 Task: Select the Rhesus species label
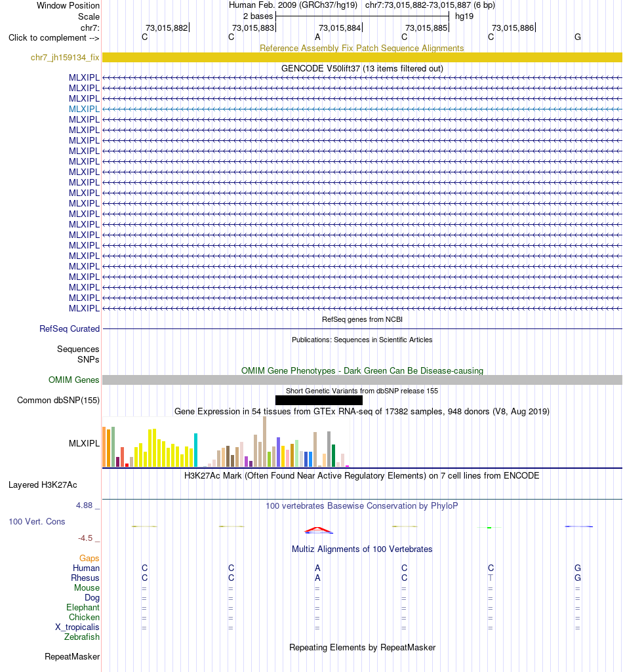[85, 578]
